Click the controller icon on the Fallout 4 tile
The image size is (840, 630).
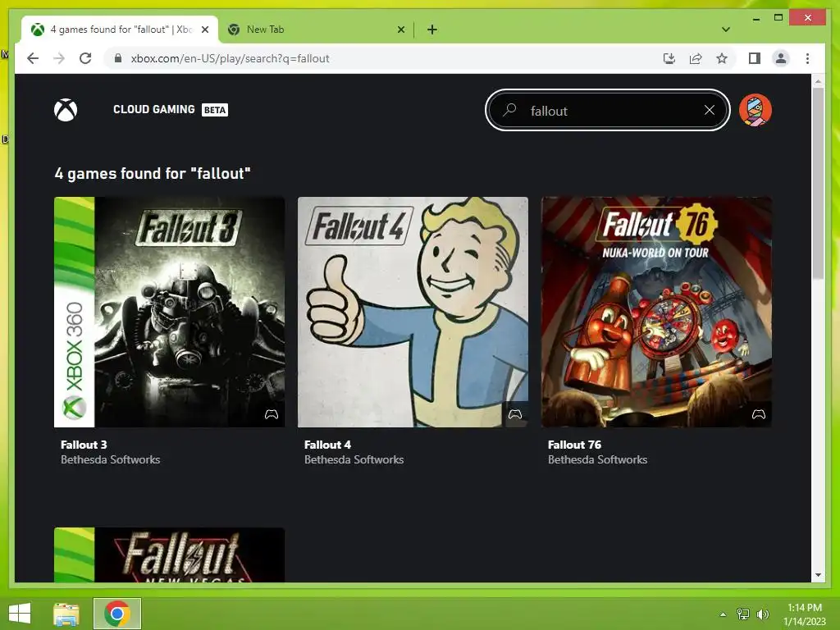coord(515,414)
